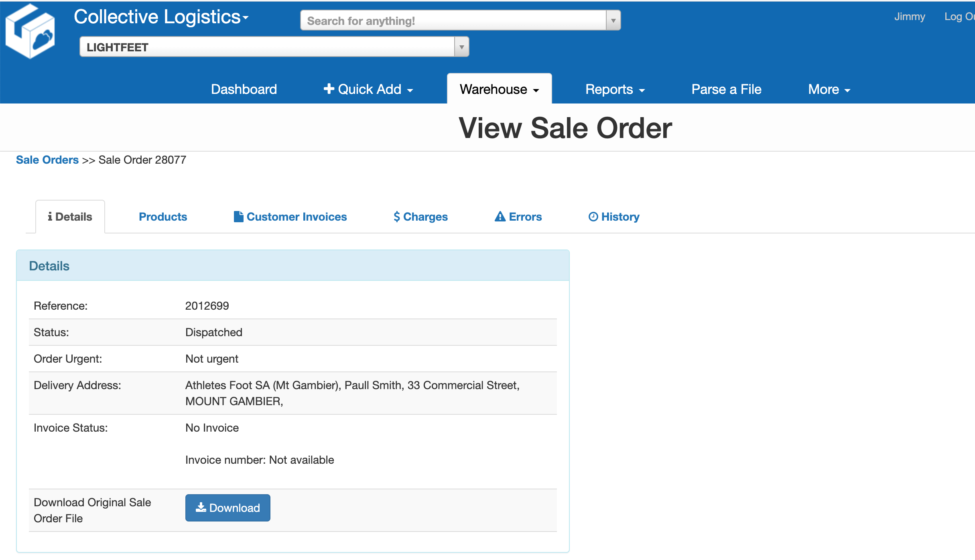Screen dimensions: 975x560
Task: Click the clock icon beside History
Action: [x=593, y=217]
